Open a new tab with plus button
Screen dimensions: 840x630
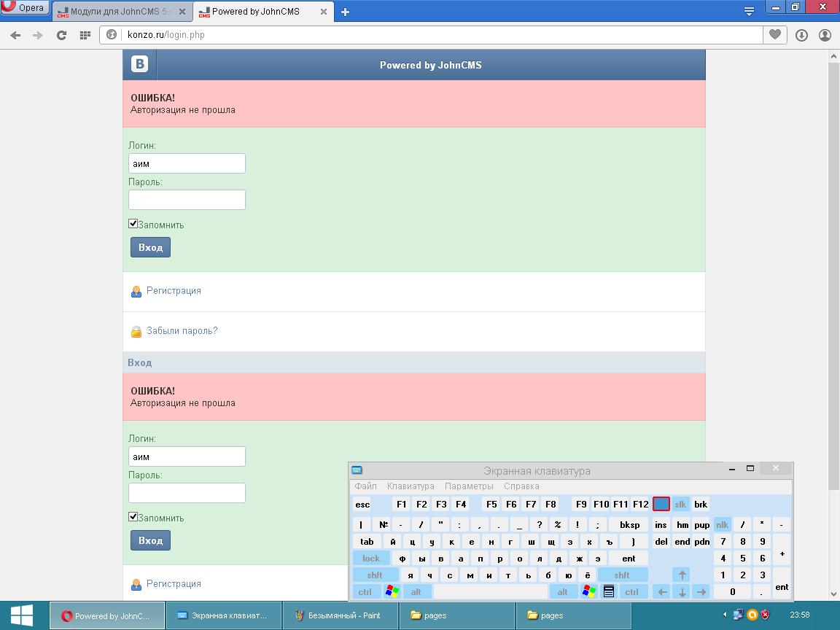pyautogui.click(x=345, y=12)
